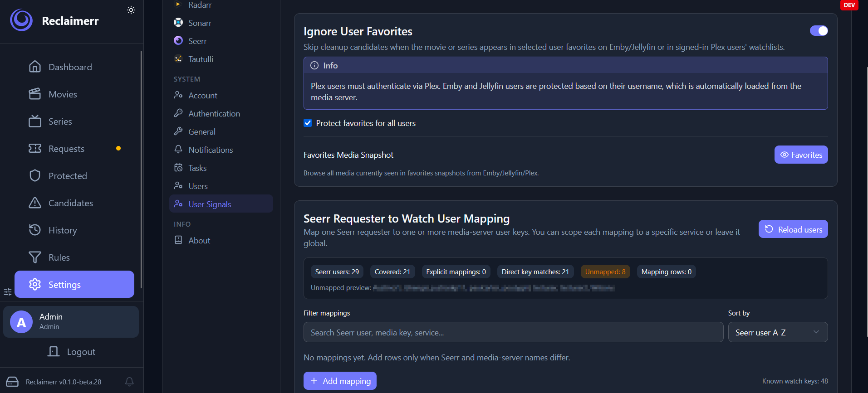Open the Sort by dropdown
Viewport: 868px width, 393px height.
[x=778, y=332]
